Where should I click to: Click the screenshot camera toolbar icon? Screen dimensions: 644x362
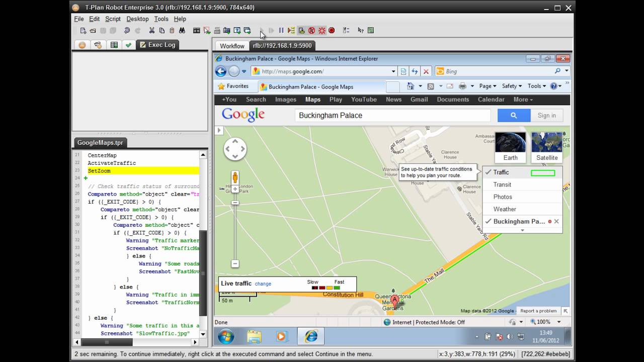[227, 31]
